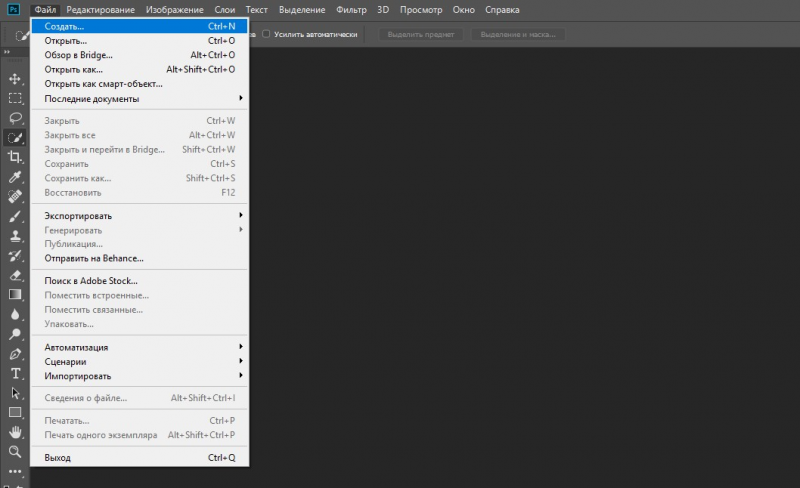Image resolution: width=800 pixels, height=488 pixels.
Task: Open the Слои menu
Action: (224, 10)
